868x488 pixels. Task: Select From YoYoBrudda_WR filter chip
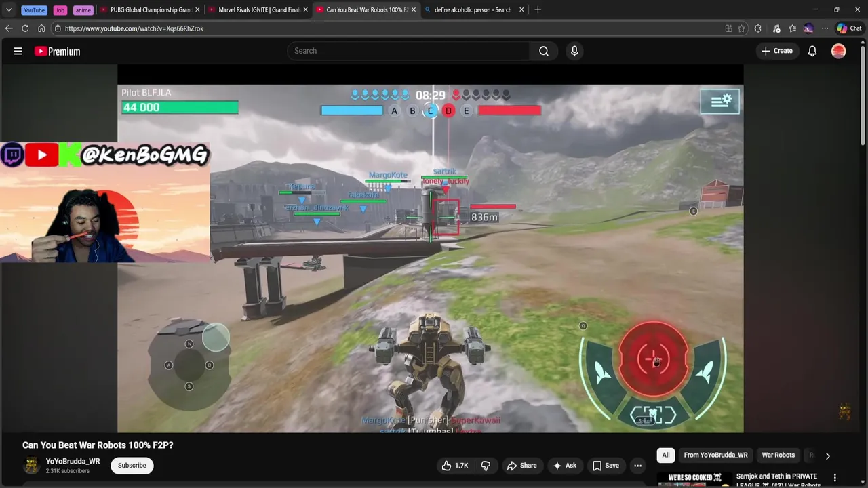click(715, 455)
